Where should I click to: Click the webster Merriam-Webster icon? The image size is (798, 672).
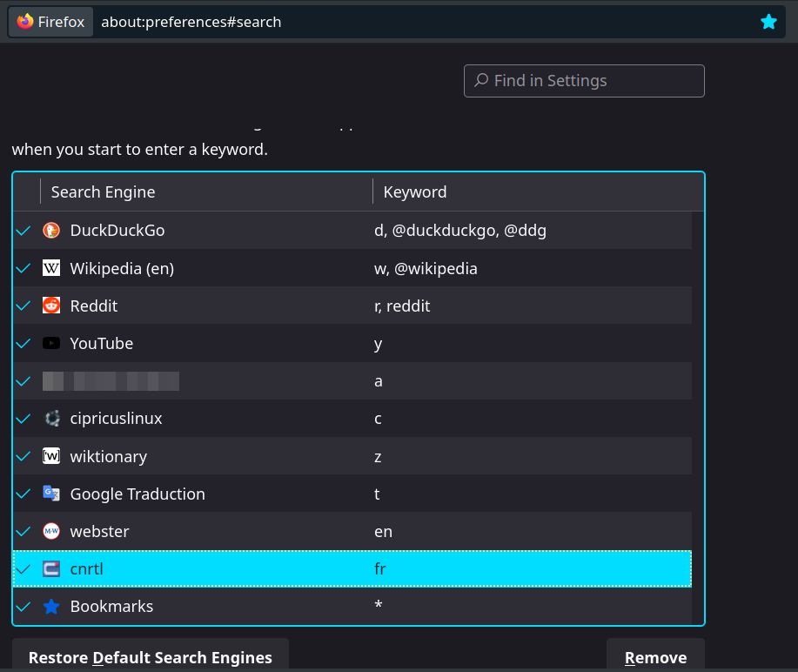tap(50, 532)
